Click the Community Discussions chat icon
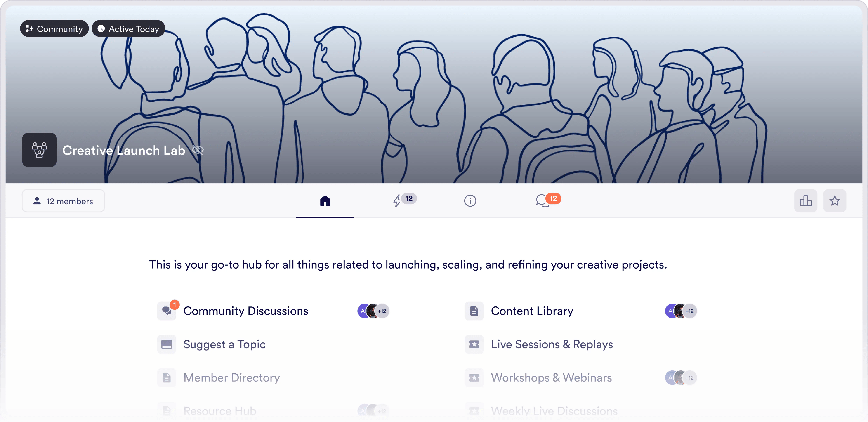The height and width of the screenshot is (422, 868). point(166,311)
